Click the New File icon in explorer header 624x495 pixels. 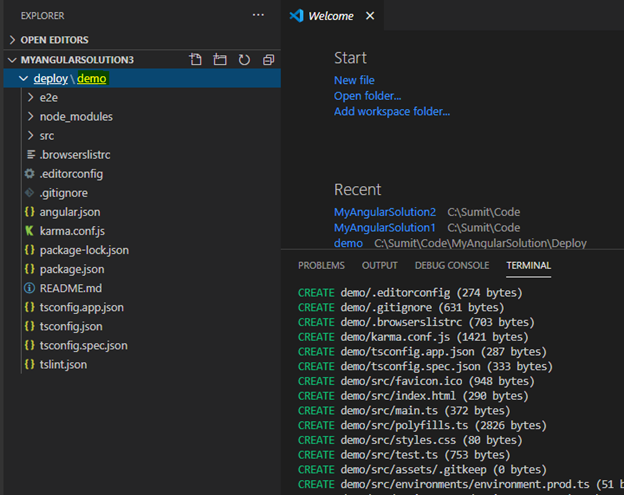click(x=195, y=60)
